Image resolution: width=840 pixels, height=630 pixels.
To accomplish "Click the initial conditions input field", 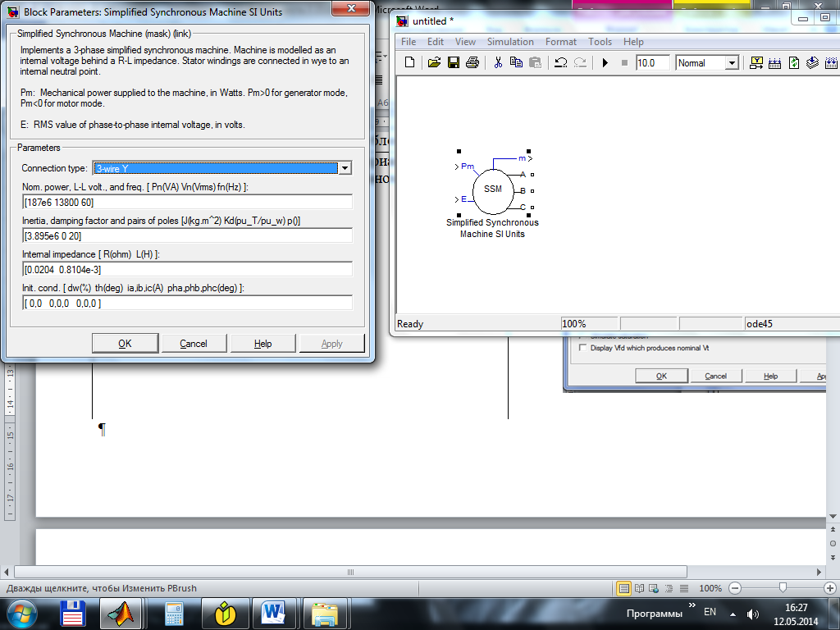I will click(x=188, y=304).
